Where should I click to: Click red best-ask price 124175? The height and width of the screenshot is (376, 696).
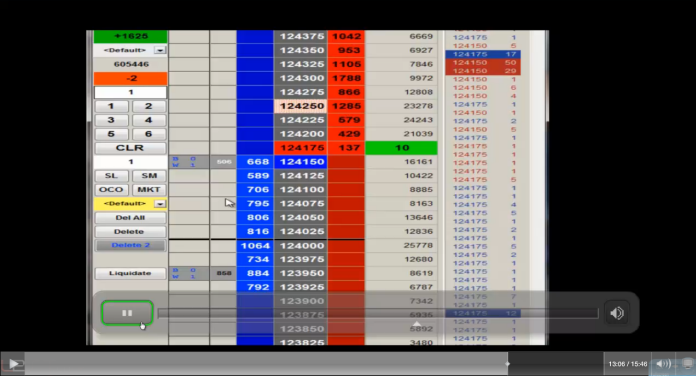[x=301, y=148]
